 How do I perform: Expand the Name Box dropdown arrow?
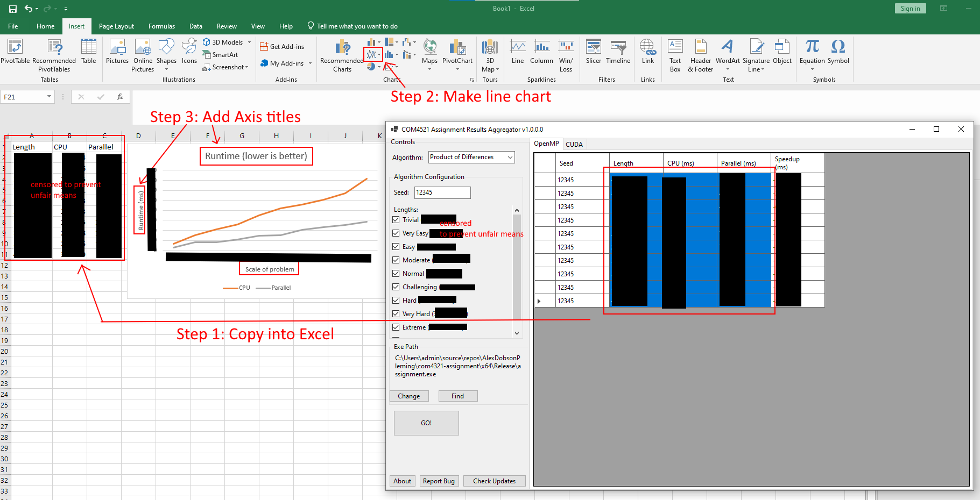(x=49, y=97)
